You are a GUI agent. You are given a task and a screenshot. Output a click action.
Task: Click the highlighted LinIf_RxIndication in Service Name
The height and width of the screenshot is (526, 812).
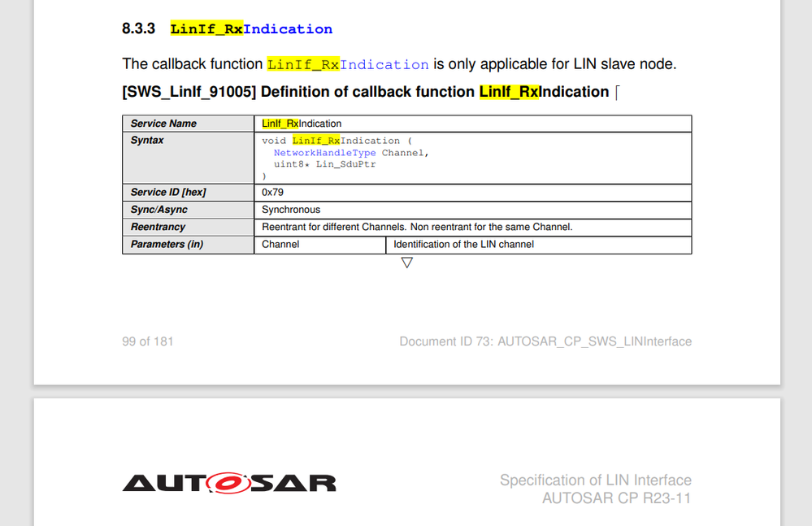(301, 124)
